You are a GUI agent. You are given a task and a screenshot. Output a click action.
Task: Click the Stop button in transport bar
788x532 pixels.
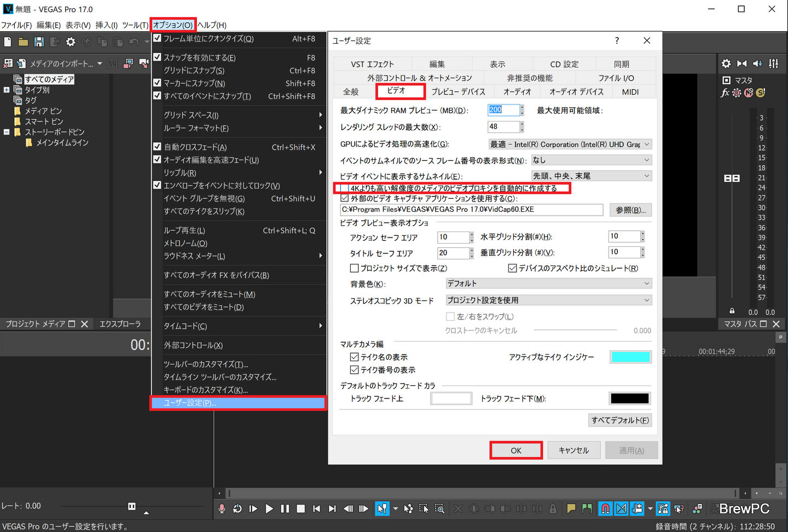click(x=300, y=508)
